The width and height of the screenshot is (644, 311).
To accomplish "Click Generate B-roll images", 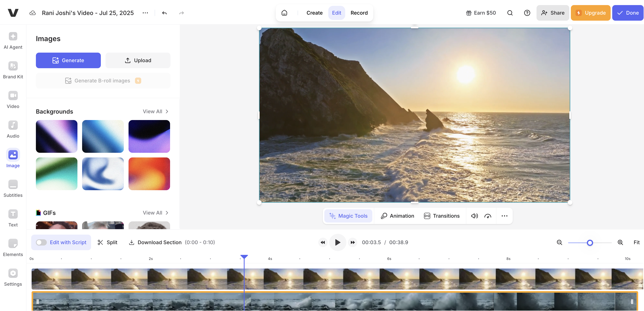I will click(103, 81).
